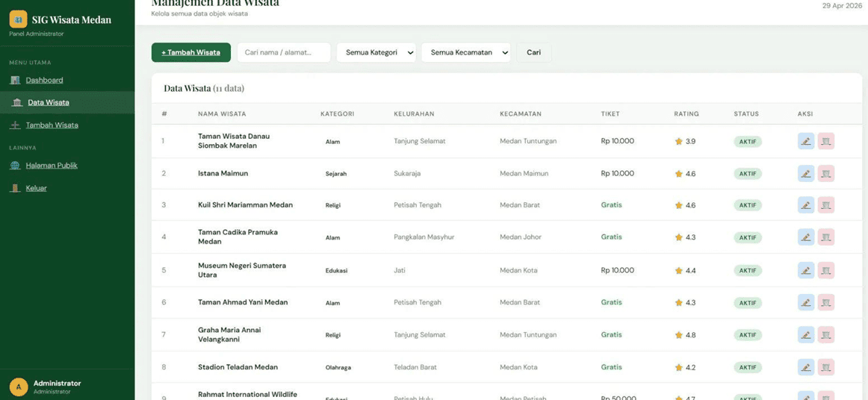Click the Sejarah category tag
Image resolution: width=868 pixels, height=400 pixels.
pos(336,174)
